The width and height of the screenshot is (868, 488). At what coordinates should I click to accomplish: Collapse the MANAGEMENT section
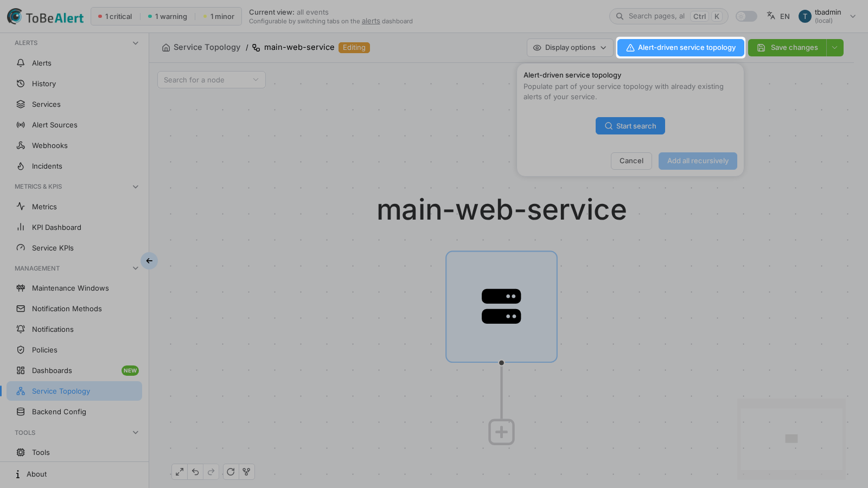point(136,268)
